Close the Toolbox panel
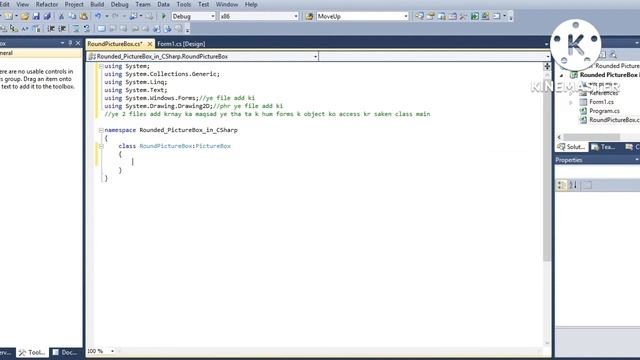 78,43
